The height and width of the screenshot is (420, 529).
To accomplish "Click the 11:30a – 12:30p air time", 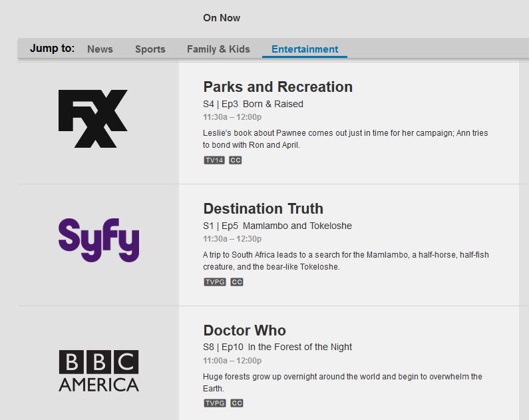I will coord(232,239).
